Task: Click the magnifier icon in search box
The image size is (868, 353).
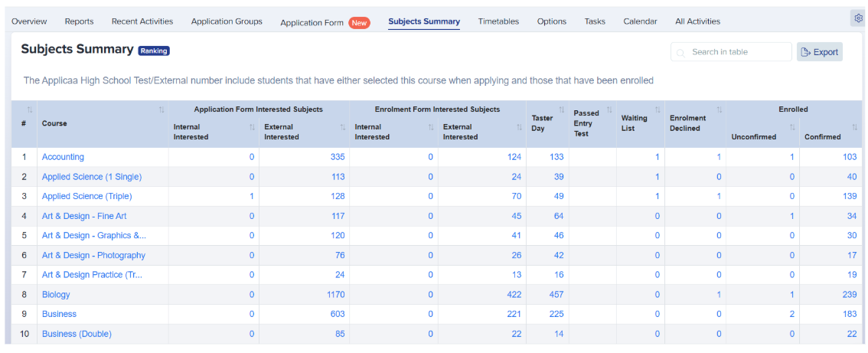Action: tap(680, 52)
